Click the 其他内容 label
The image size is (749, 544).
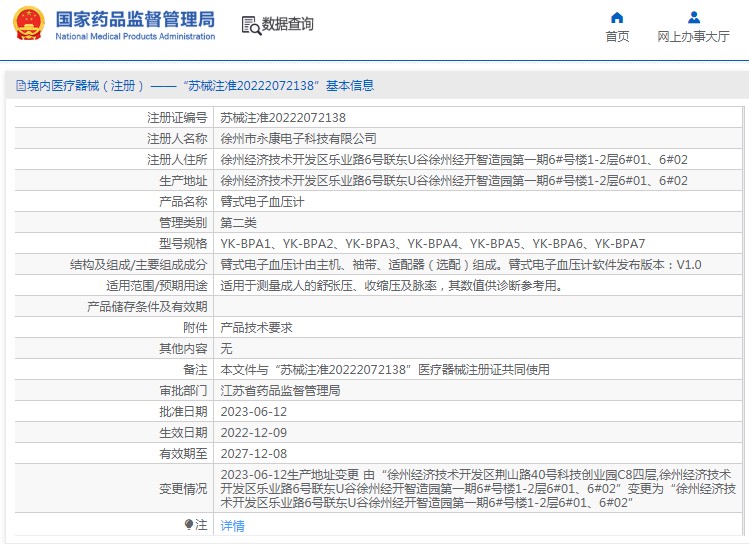(x=183, y=349)
